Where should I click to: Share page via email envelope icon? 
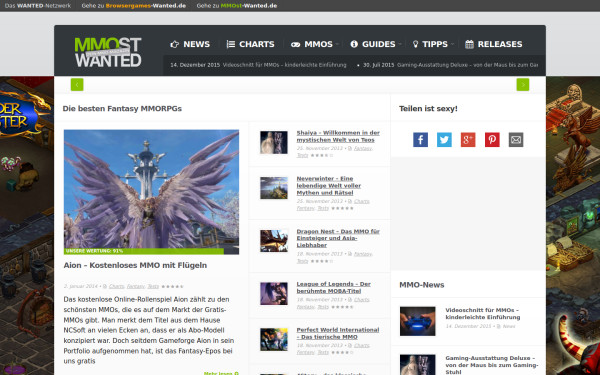tap(516, 140)
